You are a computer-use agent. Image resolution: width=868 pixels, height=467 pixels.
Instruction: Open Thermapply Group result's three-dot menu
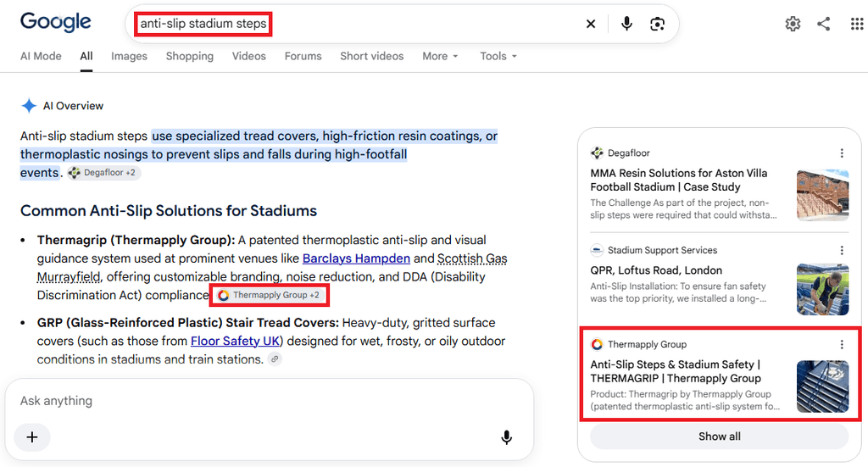[842, 344]
